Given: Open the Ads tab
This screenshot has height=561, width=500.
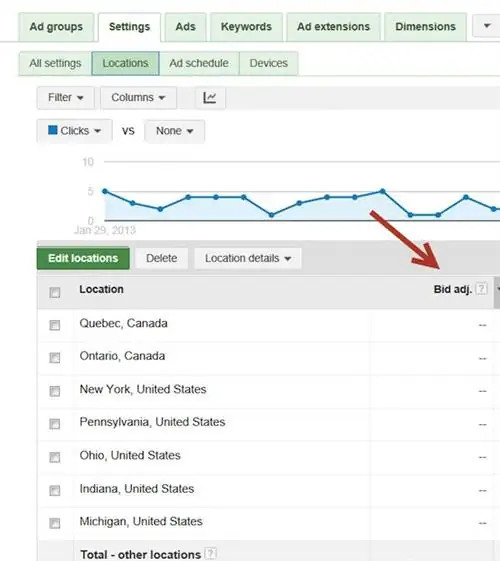Looking at the screenshot, I should coord(185,27).
